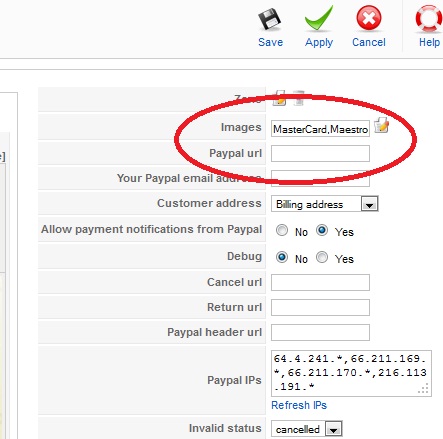Click the Return url label
The image size is (443, 439).
click(x=234, y=307)
